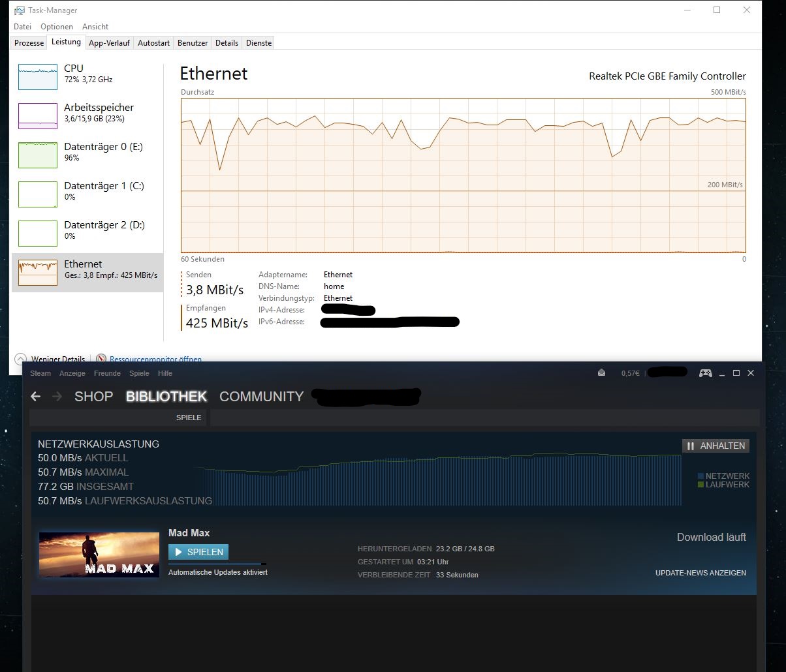Open the COMMUNITY section in Steam
The width and height of the screenshot is (786, 672).
(x=262, y=396)
